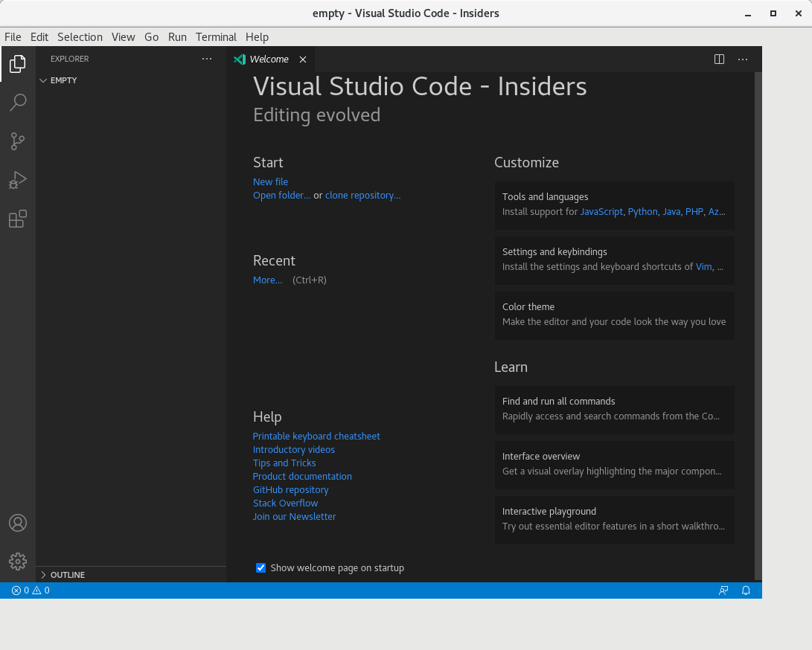Click the feedback icon in status bar
The height and width of the screenshot is (650, 812).
click(x=723, y=591)
